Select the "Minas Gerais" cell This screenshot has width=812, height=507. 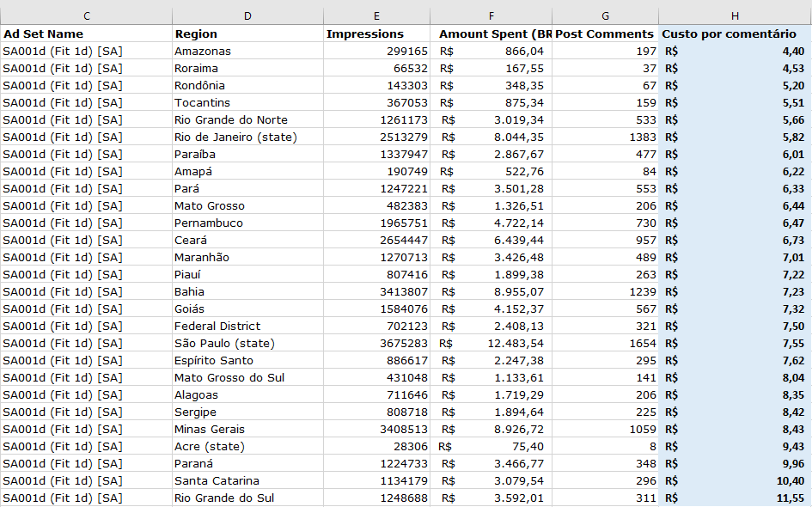(210, 429)
